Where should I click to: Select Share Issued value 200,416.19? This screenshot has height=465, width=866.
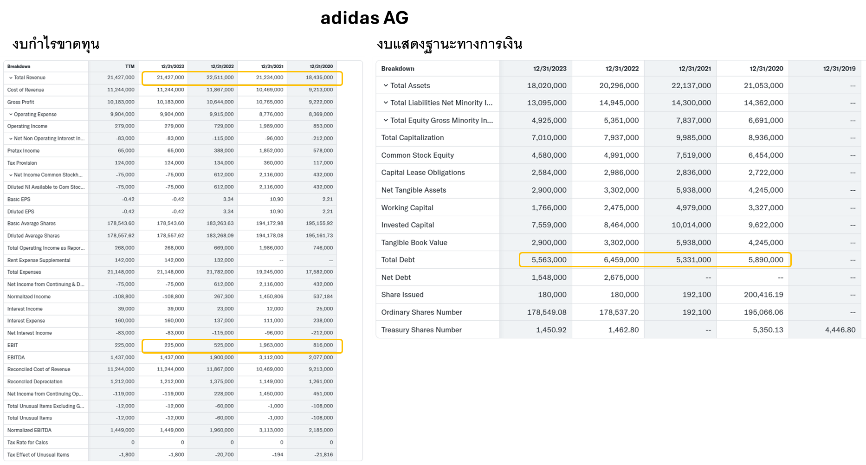[x=763, y=294]
